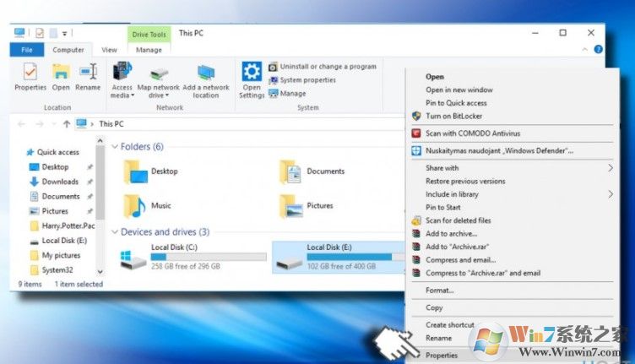Click the Rename ribbon icon

(88, 77)
